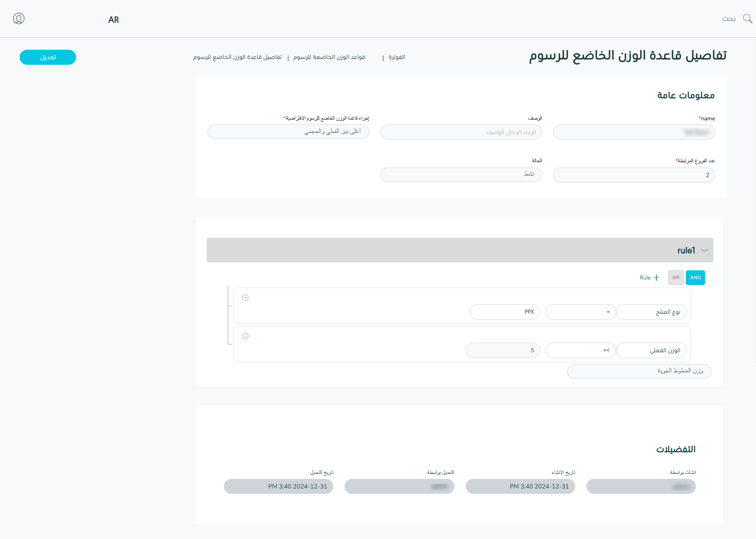756x539 pixels.
Task: Open the وزن الخطوط الجوية dropdown
Action: (x=639, y=371)
